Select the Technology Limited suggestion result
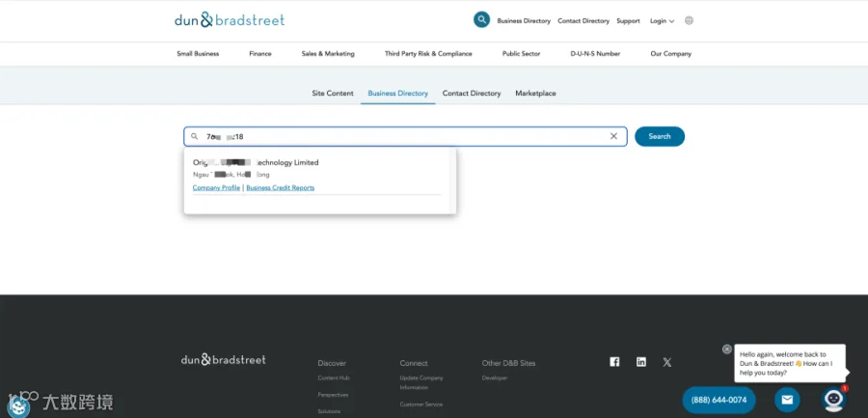Image resolution: width=868 pixels, height=418 pixels. coord(256,162)
